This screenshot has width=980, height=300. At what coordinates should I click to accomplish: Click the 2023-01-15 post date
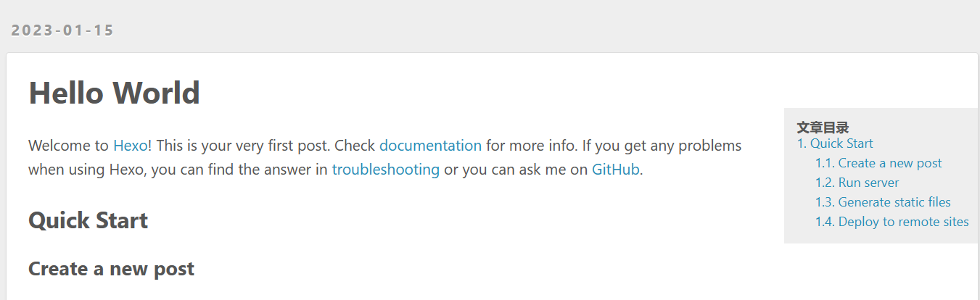[x=62, y=30]
